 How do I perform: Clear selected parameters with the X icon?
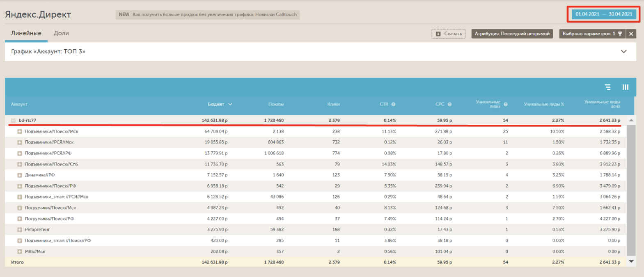(631, 34)
